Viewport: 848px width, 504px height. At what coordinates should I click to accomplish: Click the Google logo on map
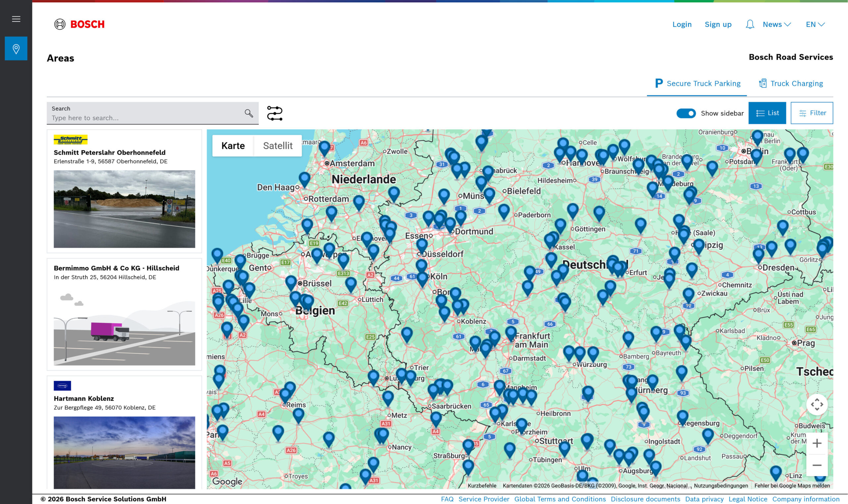click(227, 481)
